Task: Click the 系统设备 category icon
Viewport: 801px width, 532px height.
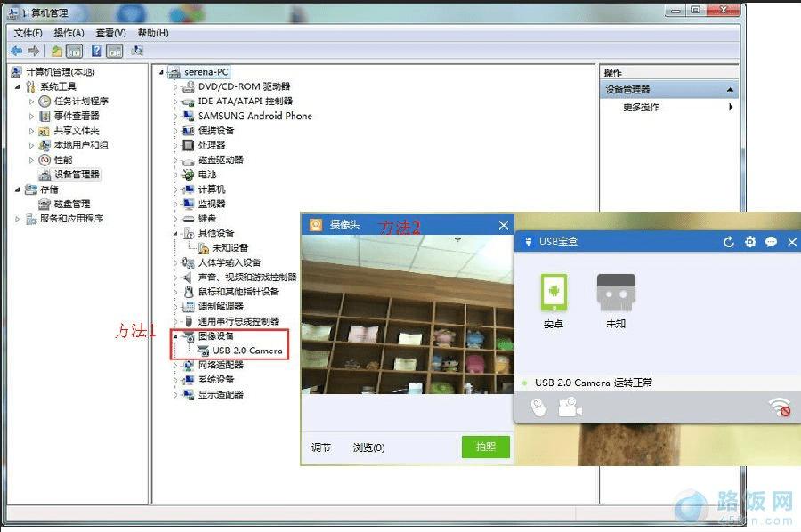Action: pyautogui.click(x=189, y=380)
